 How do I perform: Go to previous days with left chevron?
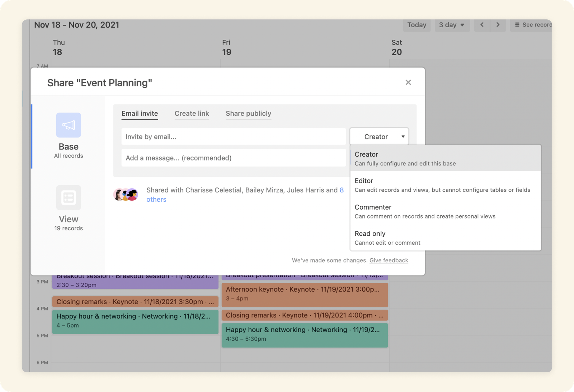pos(482,25)
